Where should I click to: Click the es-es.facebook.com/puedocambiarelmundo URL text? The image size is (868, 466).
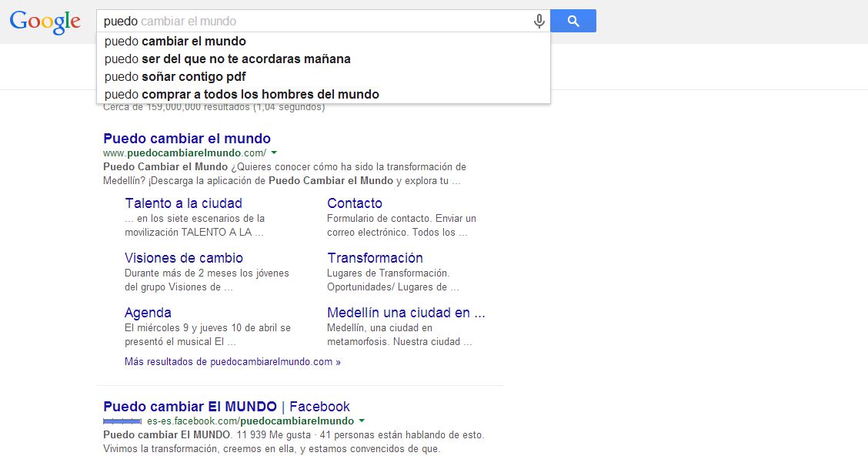click(x=250, y=421)
